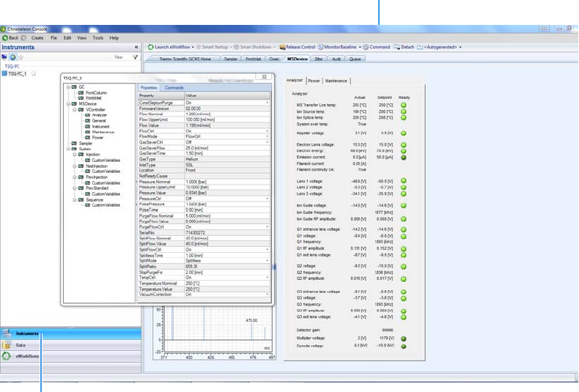Viewport: 579px width, 392px height.
Task: Click the Back navigation arrow icon
Action: 5,37
